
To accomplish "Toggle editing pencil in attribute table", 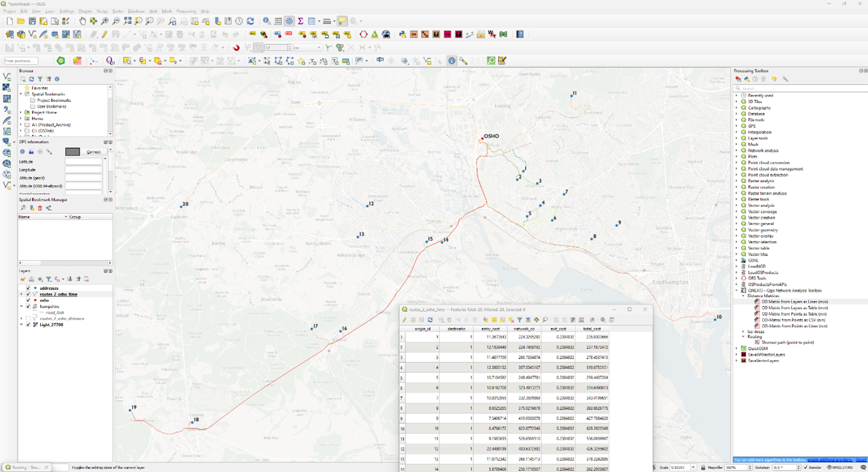I will (405, 320).
